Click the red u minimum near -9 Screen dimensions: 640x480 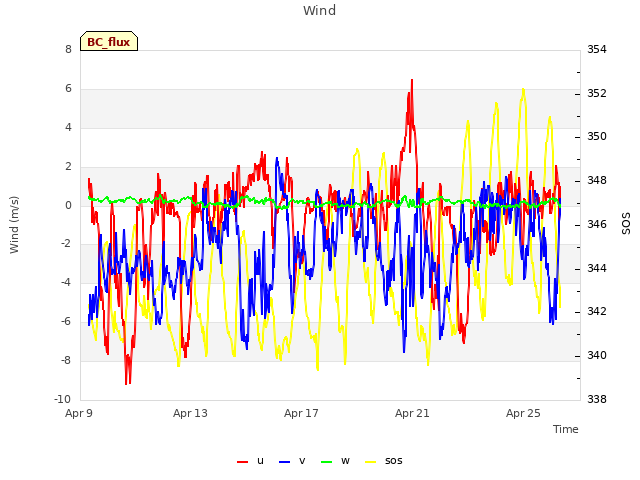pos(127,383)
